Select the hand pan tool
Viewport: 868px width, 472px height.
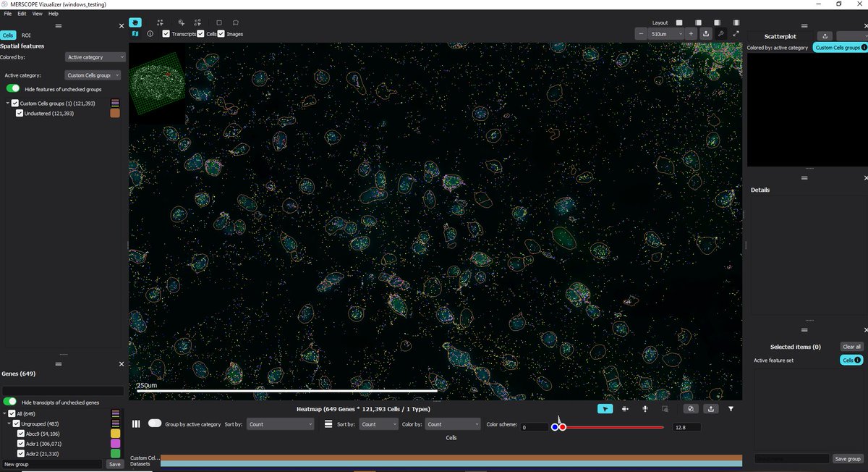click(x=135, y=22)
